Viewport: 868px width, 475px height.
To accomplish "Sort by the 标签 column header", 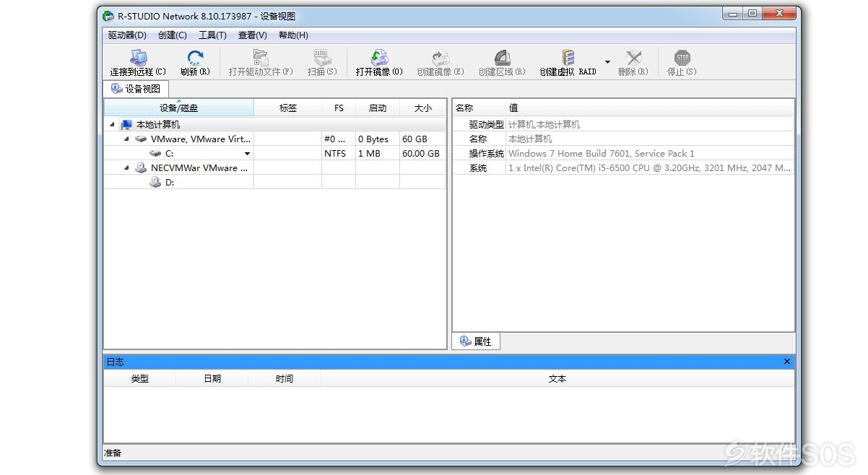I will [x=288, y=108].
